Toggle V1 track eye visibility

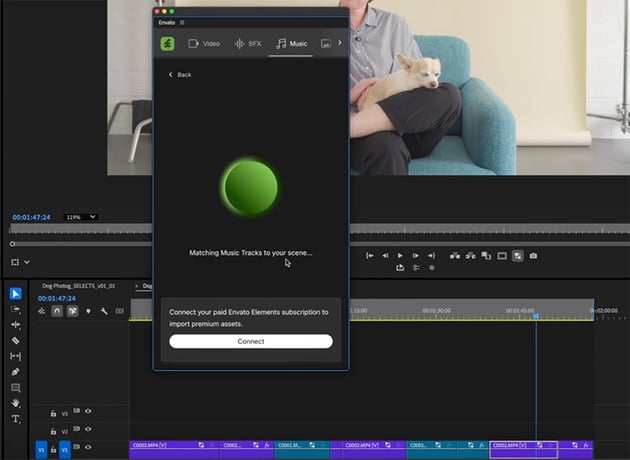[x=88, y=447]
